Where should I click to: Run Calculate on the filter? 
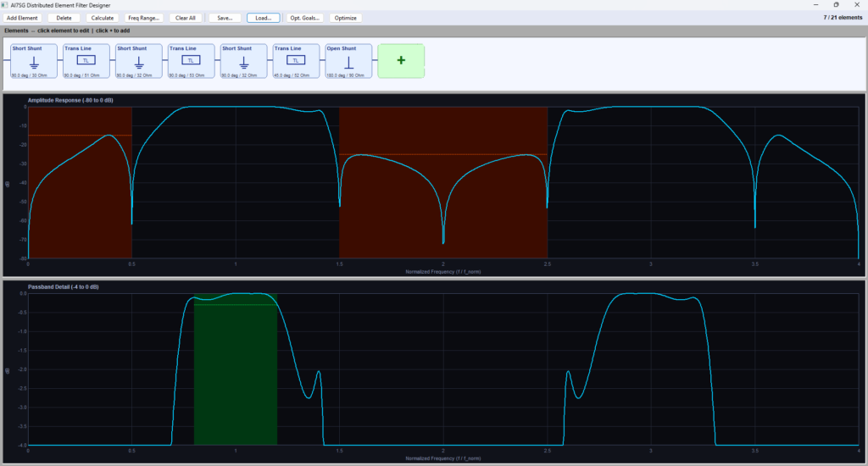[103, 18]
